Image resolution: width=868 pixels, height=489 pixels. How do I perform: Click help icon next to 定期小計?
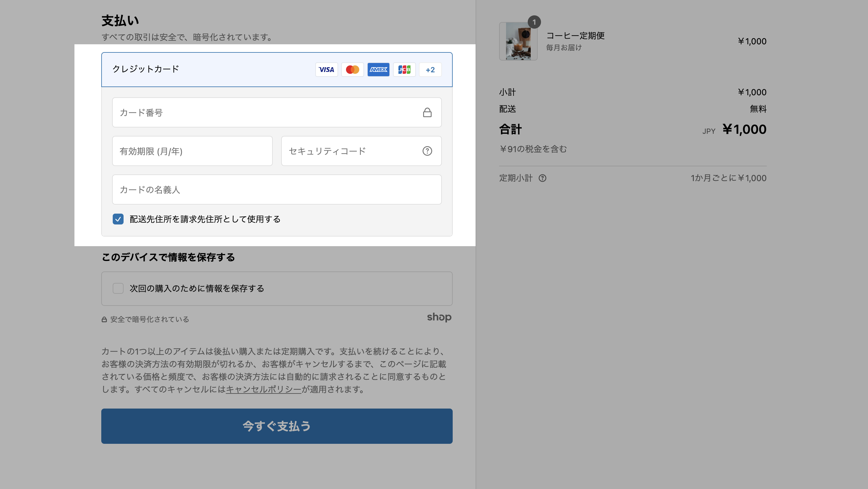tap(542, 178)
